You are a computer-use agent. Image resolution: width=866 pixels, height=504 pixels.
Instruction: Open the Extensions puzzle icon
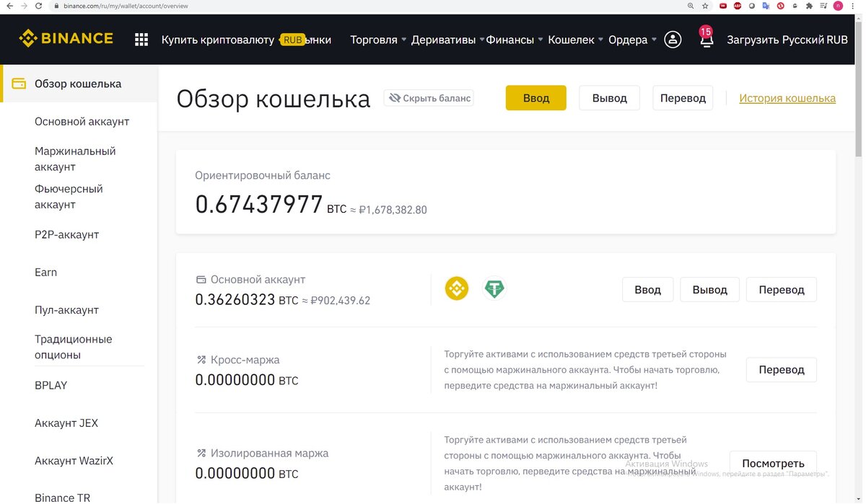coord(809,6)
